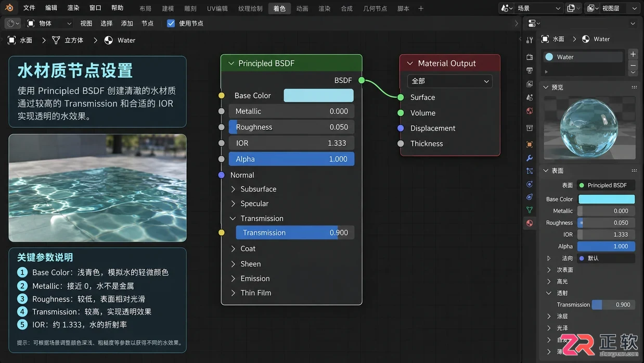Add a material slot with plus
Image resolution: width=644 pixels, height=363 pixels.
633,54
